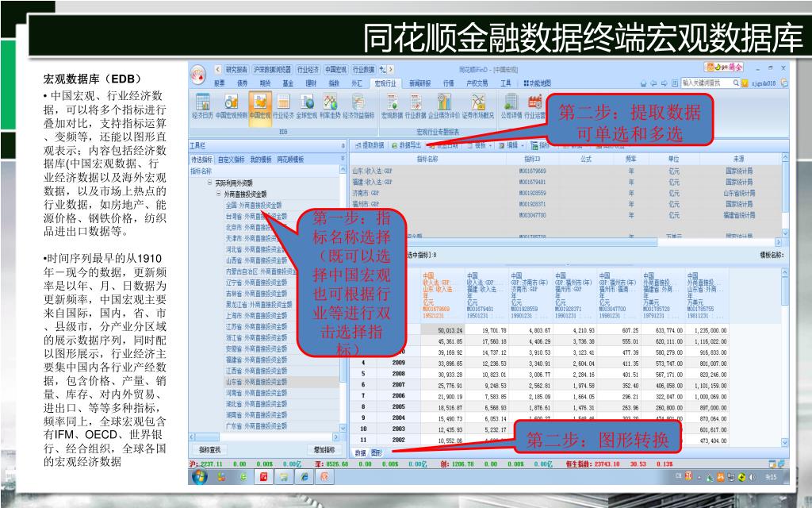
Task: Click the 50,013.24 data cell
Action: (x=442, y=330)
